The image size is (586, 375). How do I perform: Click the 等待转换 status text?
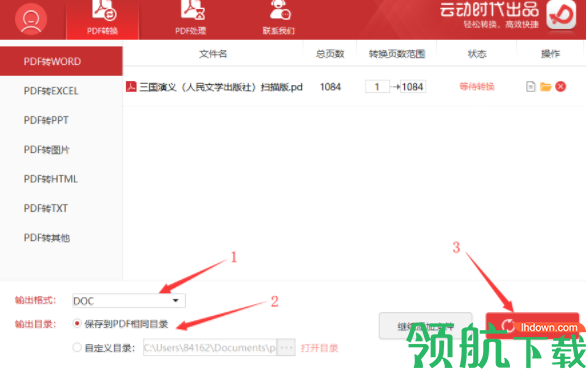[x=477, y=87]
